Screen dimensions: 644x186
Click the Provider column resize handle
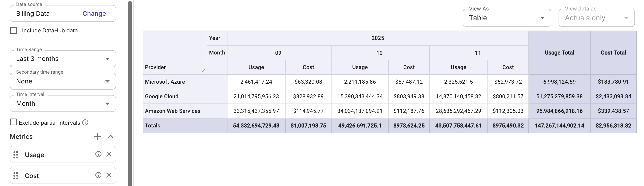tap(203, 71)
